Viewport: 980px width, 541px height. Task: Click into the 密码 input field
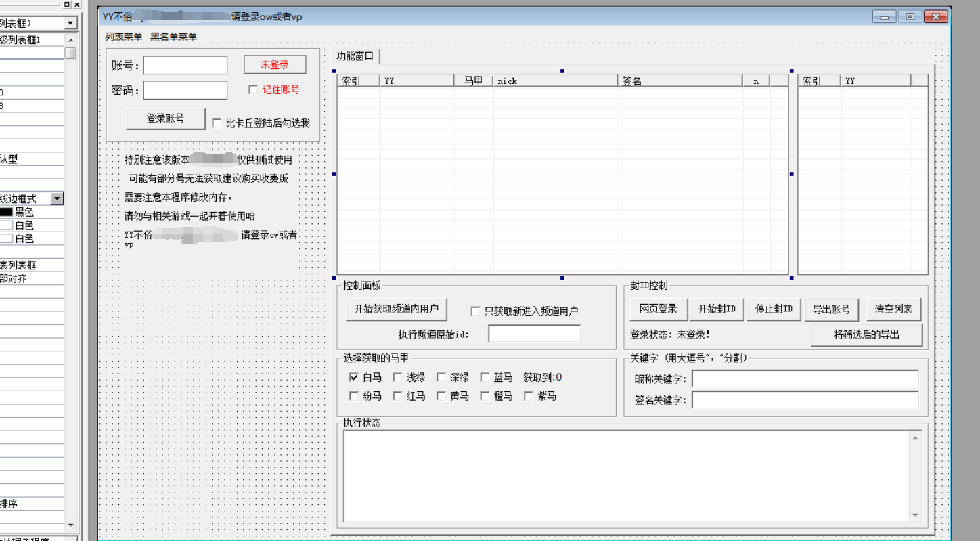pyautogui.click(x=185, y=90)
